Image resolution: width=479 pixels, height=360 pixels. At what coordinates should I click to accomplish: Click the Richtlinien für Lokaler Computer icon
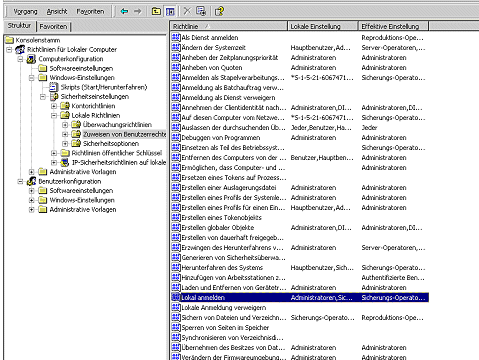[20, 50]
